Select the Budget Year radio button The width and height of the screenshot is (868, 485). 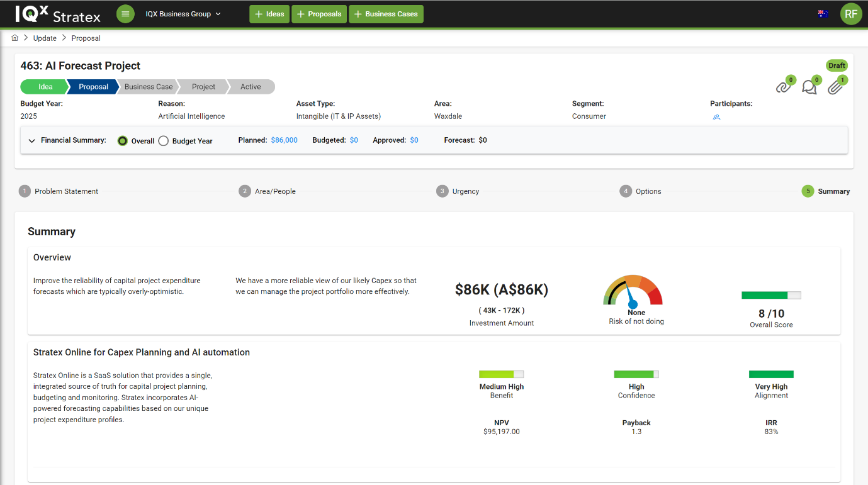point(163,141)
